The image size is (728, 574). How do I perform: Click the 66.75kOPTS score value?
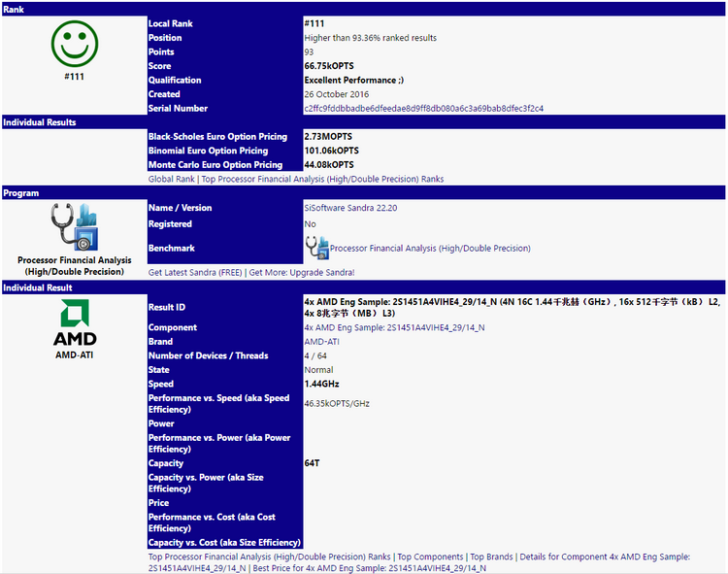(x=331, y=66)
